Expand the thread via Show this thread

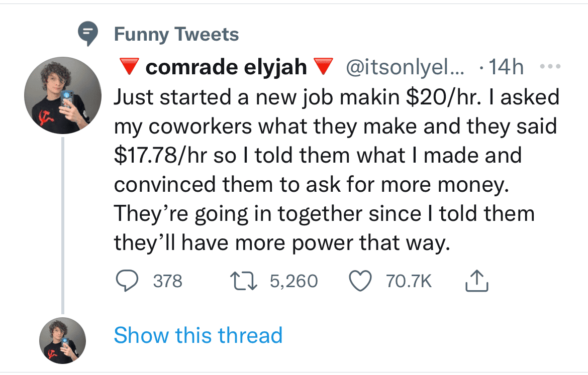point(198,335)
